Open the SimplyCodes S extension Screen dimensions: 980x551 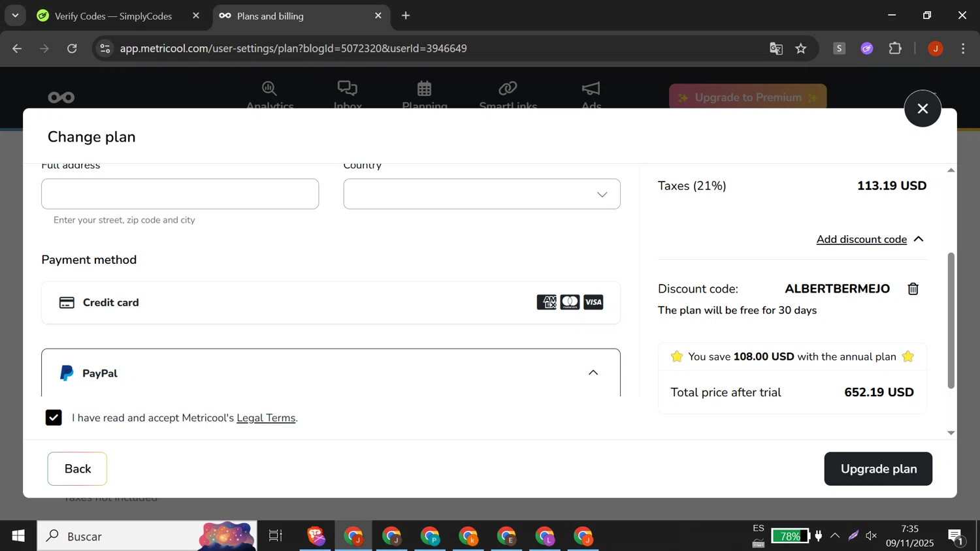click(x=840, y=48)
